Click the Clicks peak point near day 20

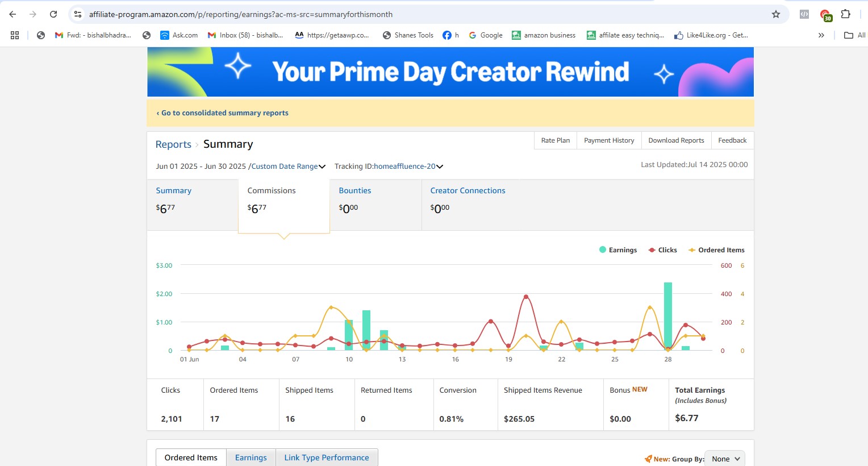pyautogui.click(x=526, y=297)
